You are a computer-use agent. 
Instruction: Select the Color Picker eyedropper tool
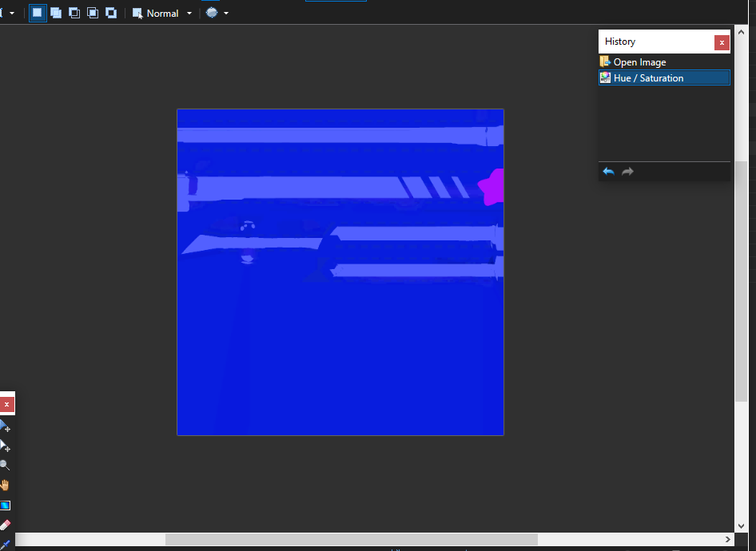(5, 545)
